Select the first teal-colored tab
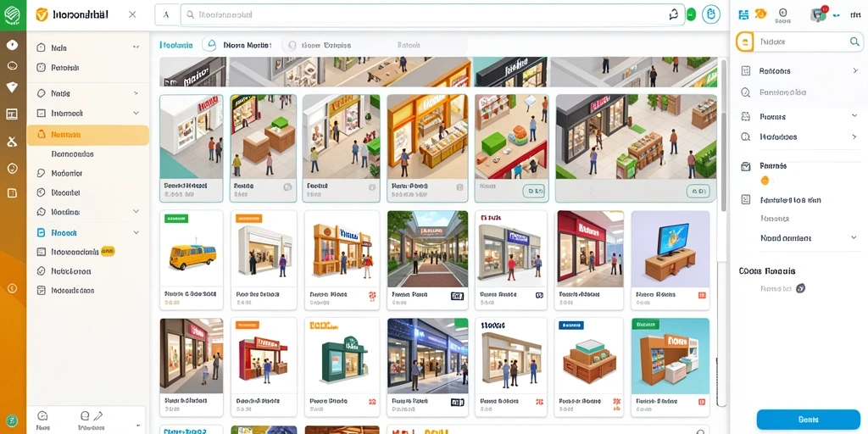The width and height of the screenshot is (868, 434). 176,46
